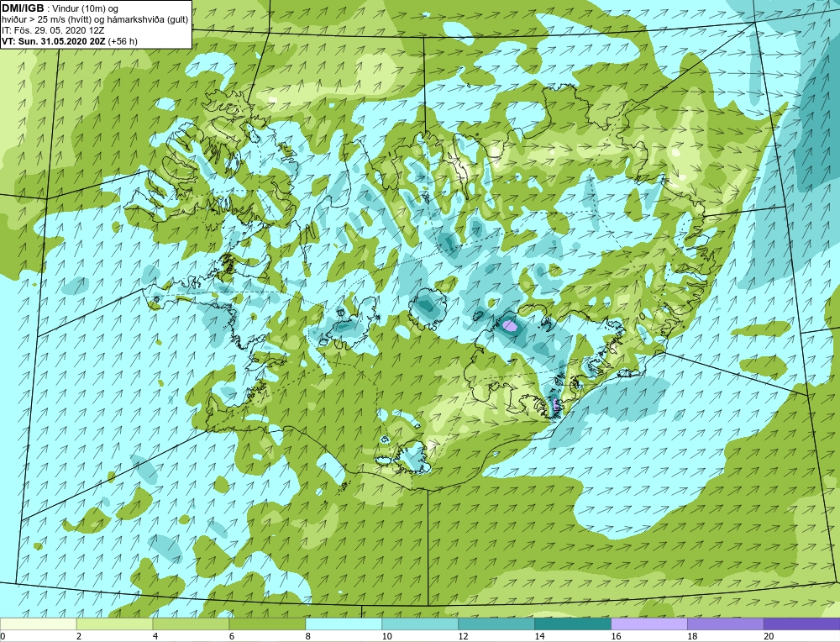
Task: Click the 10–12 m/s turquoise legend swatch
Action: click(x=420, y=624)
